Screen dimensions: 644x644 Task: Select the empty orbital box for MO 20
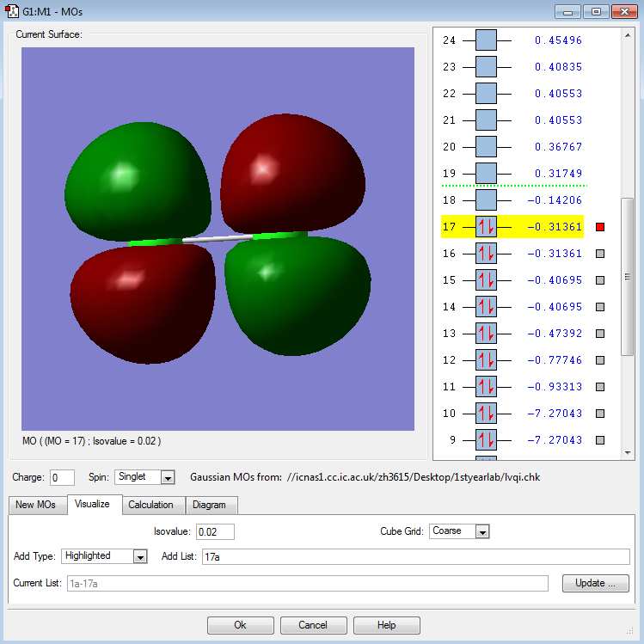(x=486, y=147)
